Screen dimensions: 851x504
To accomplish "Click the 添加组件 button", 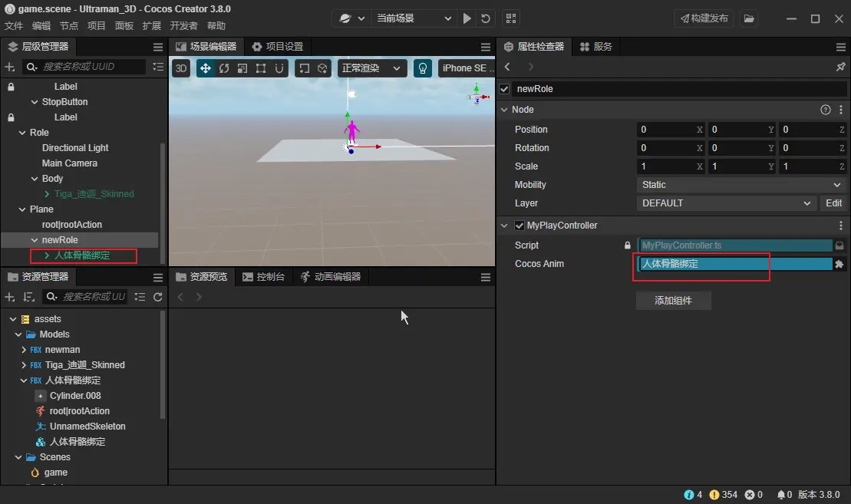I will click(673, 301).
